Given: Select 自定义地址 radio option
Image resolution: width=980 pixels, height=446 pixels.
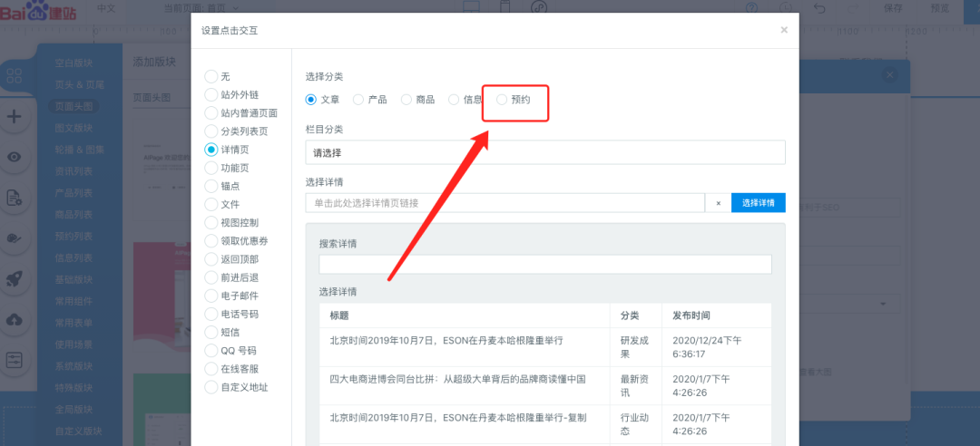Looking at the screenshot, I should [211, 387].
